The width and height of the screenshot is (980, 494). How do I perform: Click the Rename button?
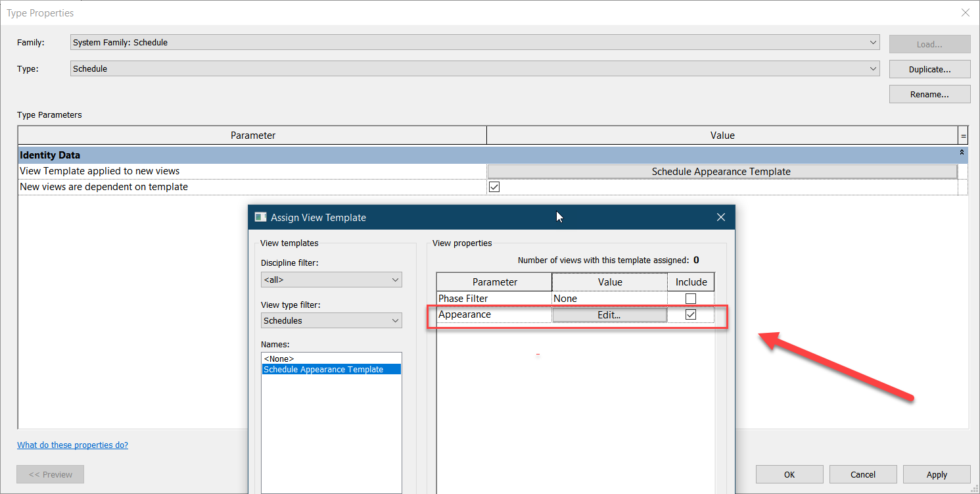[x=929, y=93]
